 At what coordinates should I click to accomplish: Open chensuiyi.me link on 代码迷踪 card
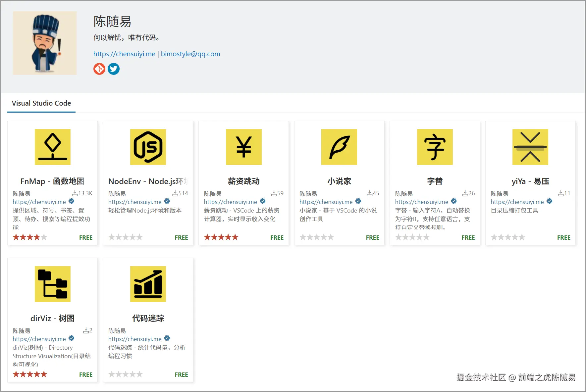(x=135, y=339)
